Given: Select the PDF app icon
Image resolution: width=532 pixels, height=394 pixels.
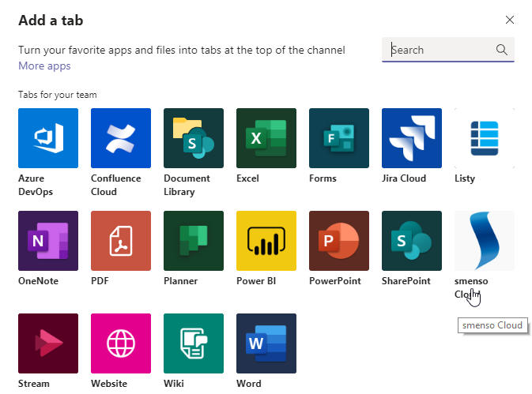Looking at the screenshot, I should 121,241.
